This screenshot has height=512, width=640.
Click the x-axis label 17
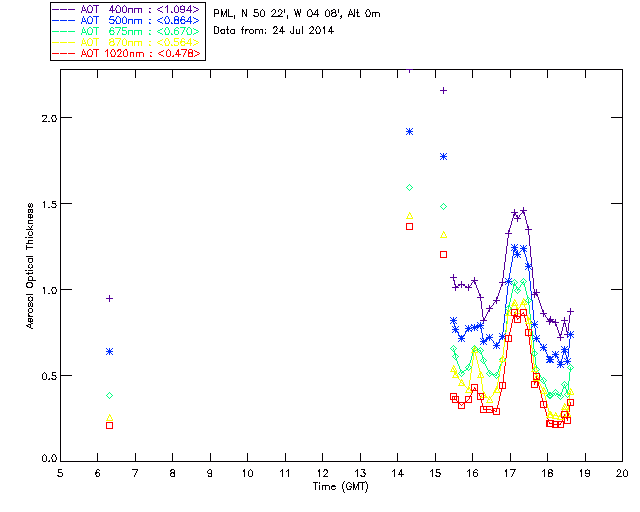(x=510, y=473)
